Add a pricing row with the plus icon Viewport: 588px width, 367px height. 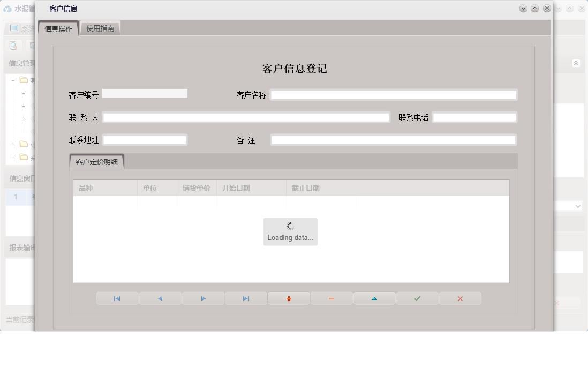289,298
